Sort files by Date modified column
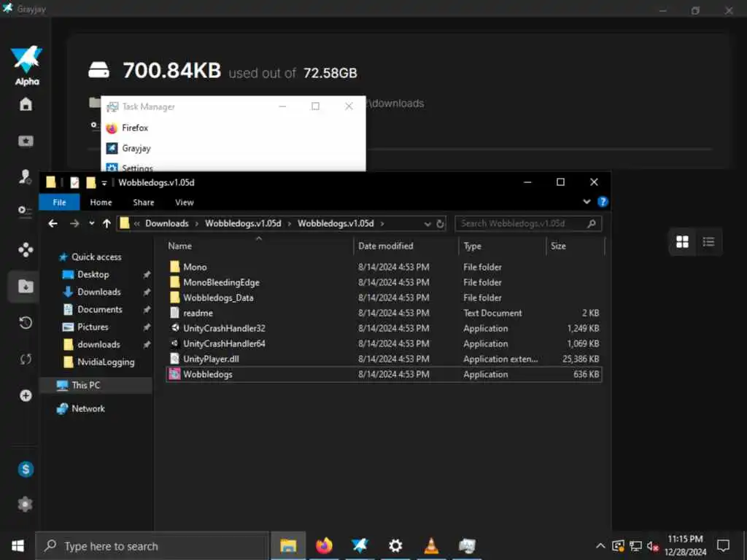The height and width of the screenshot is (560, 747). click(385, 246)
